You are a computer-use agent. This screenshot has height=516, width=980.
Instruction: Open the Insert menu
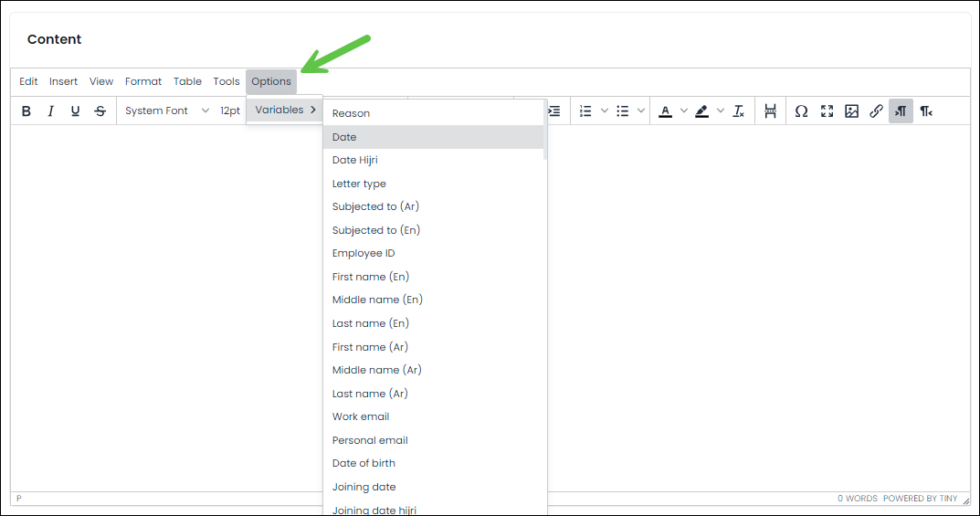click(x=63, y=81)
